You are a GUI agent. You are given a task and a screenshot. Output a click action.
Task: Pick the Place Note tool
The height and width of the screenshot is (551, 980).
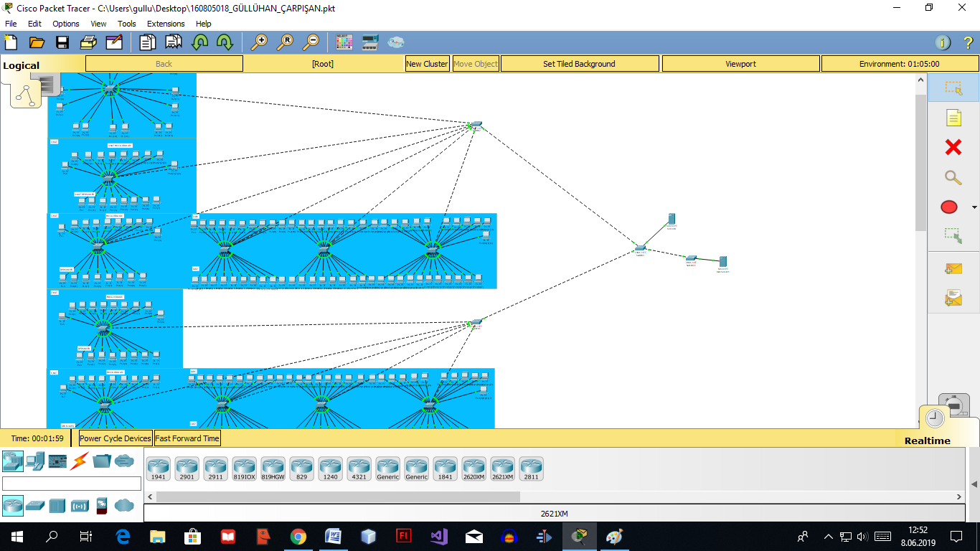tap(953, 118)
